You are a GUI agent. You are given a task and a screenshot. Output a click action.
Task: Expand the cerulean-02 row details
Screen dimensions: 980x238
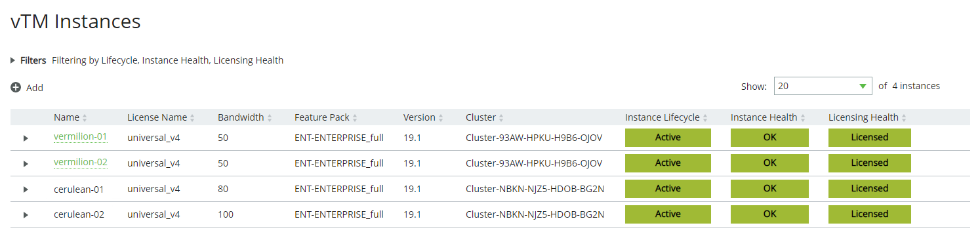point(26,214)
